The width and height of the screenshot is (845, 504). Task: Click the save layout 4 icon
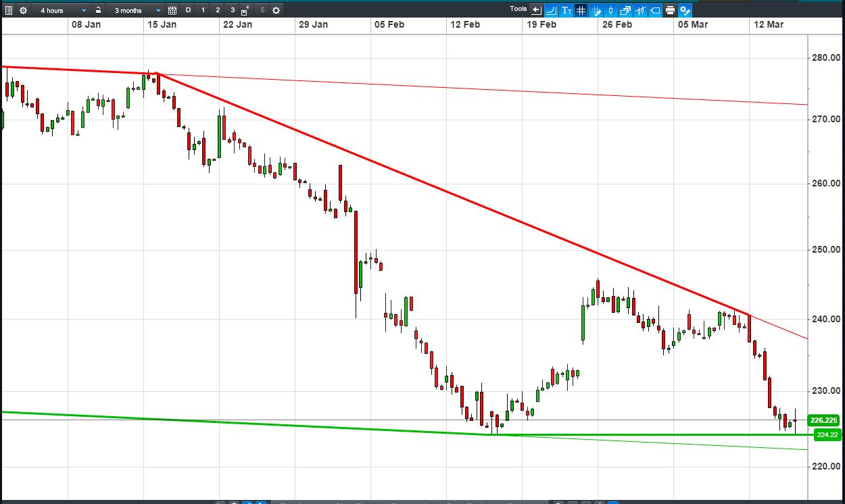(x=245, y=11)
